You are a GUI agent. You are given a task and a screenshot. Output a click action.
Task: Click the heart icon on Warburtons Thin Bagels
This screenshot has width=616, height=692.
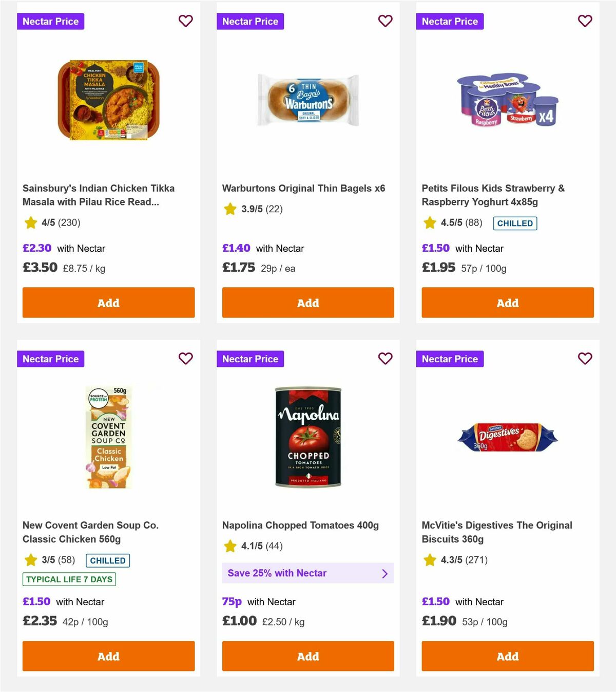(385, 21)
